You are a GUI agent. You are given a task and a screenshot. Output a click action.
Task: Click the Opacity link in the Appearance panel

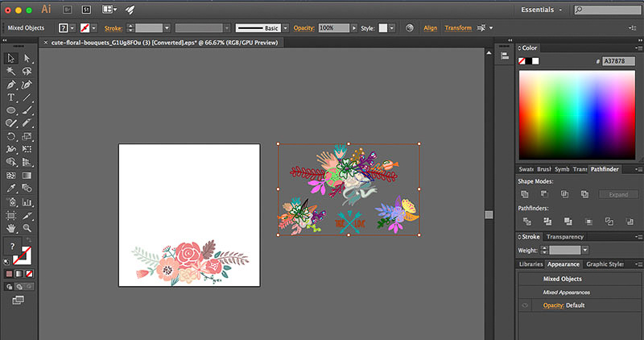pyautogui.click(x=553, y=305)
